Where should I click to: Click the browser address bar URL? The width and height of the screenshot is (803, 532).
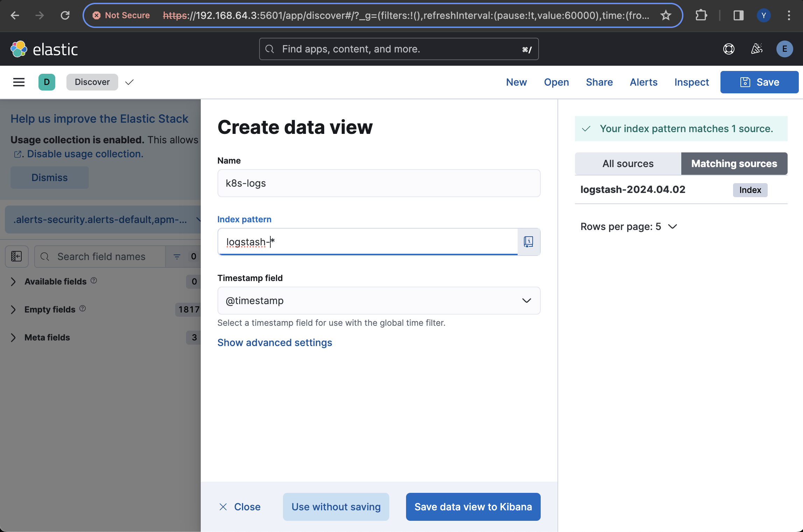pyautogui.click(x=406, y=15)
